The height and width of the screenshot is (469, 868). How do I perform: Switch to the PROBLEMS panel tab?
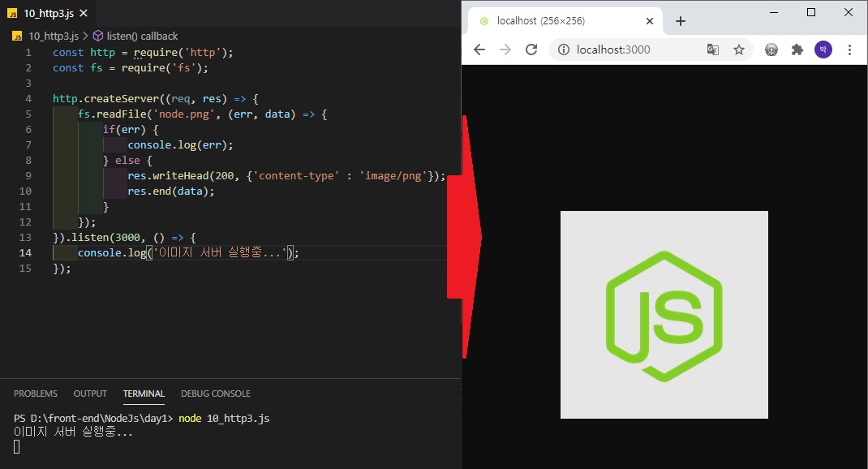click(36, 394)
